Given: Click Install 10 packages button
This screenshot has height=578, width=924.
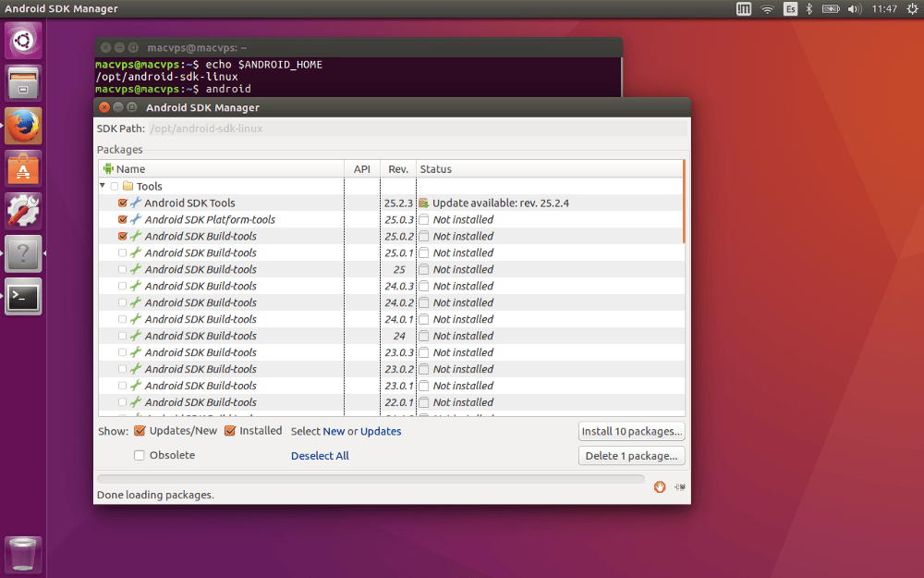Looking at the screenshot, I should pyautogui.click(x=632, y=431).
